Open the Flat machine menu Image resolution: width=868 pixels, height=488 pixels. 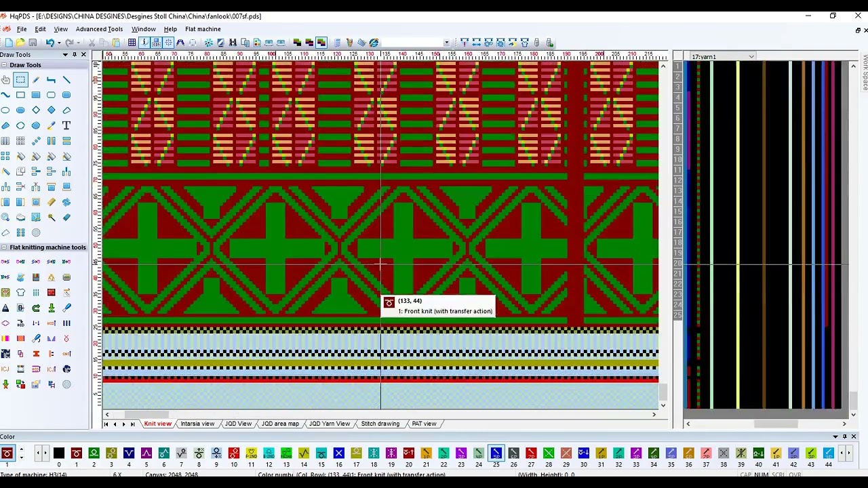click(x=203, y=29)
